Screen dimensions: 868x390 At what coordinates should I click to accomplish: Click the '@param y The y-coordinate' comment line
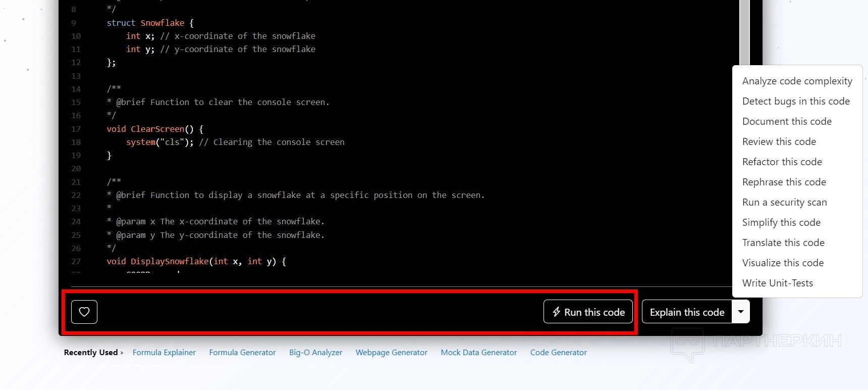click(215, 235)
